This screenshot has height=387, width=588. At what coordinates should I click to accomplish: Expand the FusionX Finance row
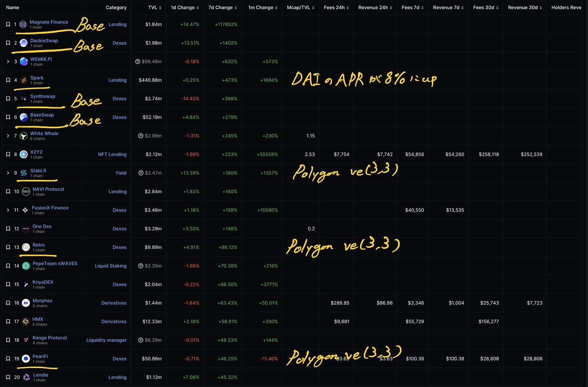coord(8,210)
